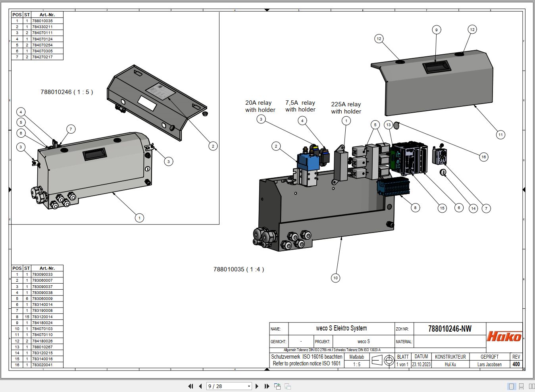
Task: Go to the first page
Action: [x=191, y=386]
